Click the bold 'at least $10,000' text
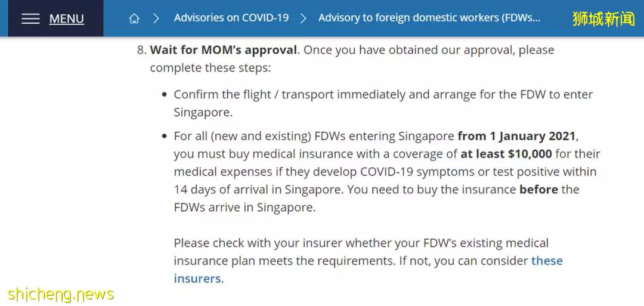 click(x=506, y=154)
